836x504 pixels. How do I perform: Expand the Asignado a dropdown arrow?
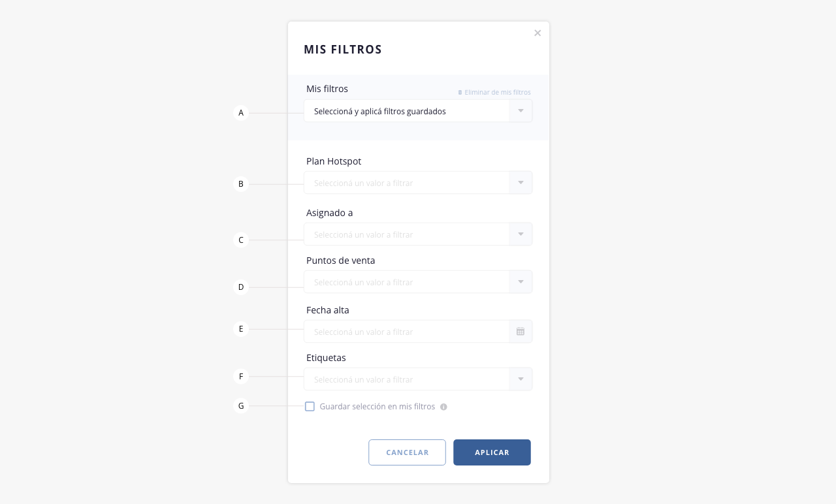[521, 234]
